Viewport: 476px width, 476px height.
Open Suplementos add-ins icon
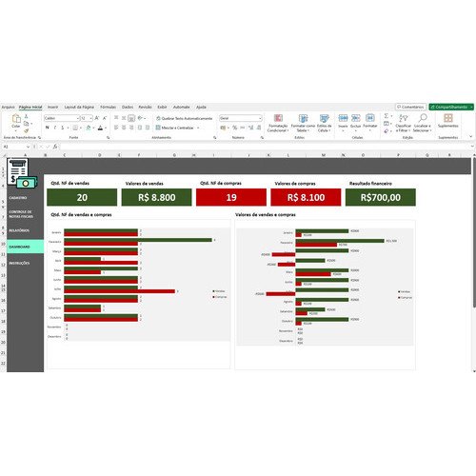[x=448, y=118]
